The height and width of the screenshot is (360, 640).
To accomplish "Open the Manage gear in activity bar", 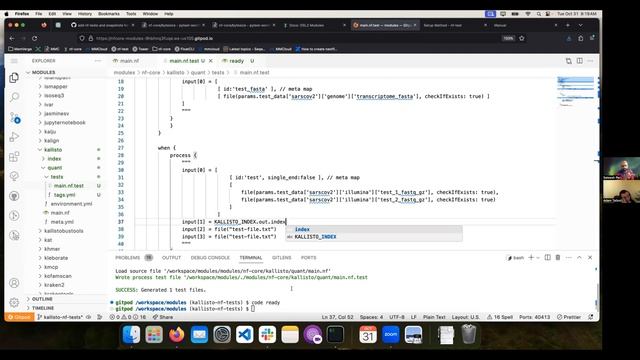I will coord(14,302).
